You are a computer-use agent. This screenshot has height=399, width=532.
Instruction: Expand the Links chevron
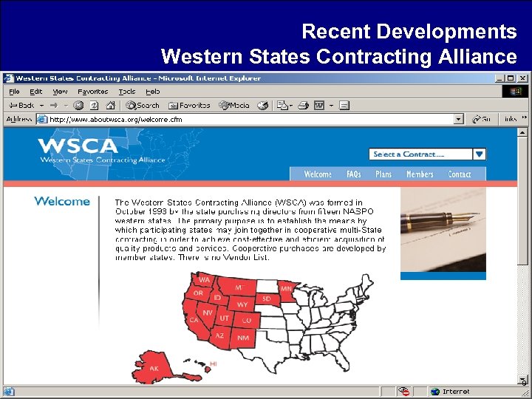(x=524, y=117)
